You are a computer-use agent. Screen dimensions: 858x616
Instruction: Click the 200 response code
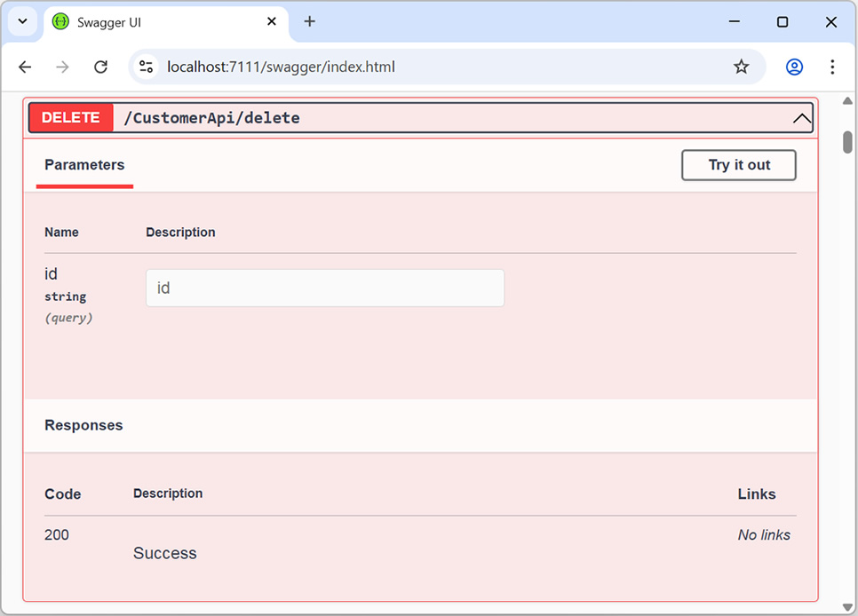tap(57, 535)
